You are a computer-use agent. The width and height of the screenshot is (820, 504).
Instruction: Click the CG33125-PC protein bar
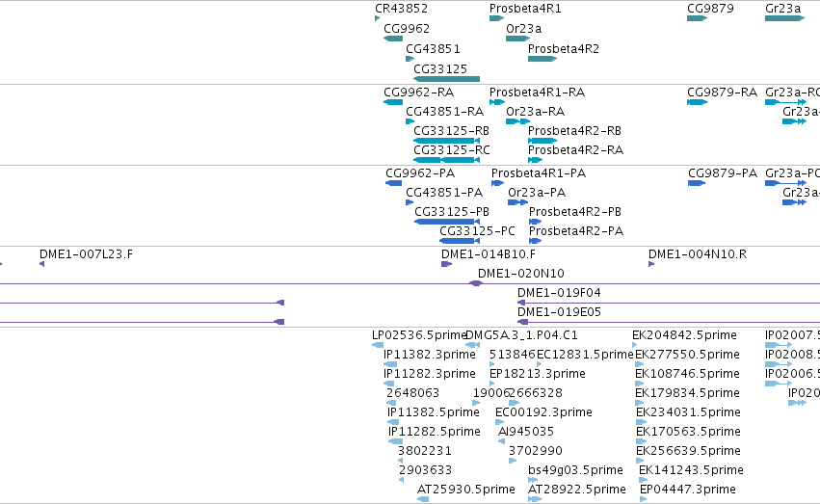(x=460, y=242)
